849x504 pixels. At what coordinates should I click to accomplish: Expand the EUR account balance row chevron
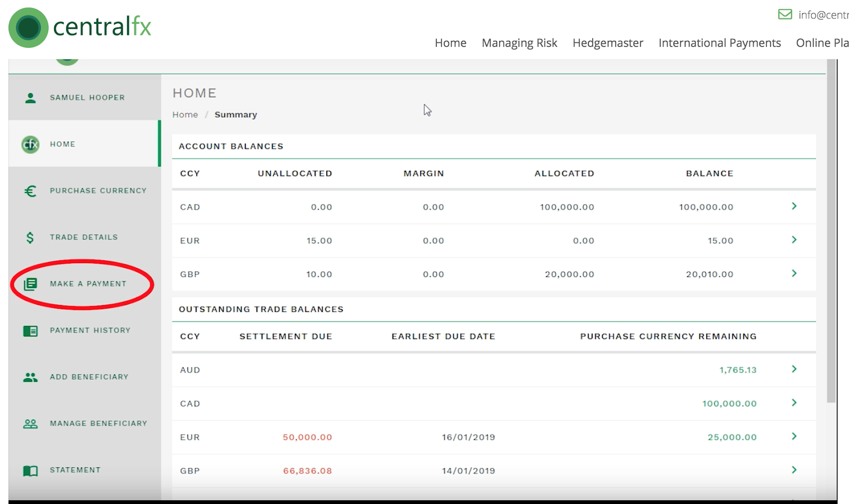click(x=794, y=240)
